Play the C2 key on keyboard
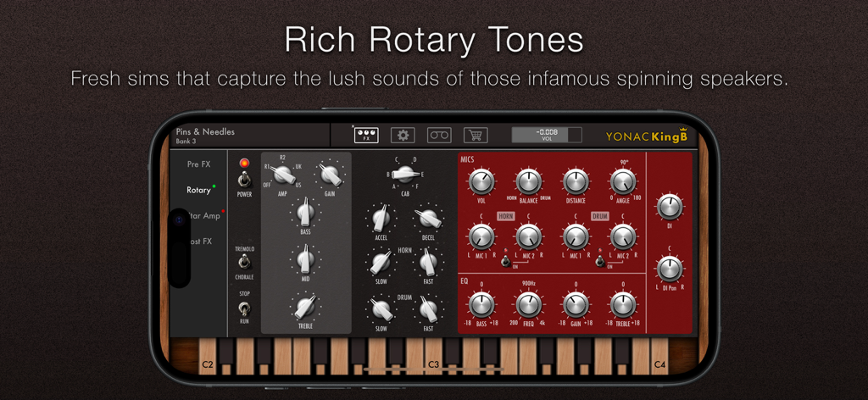 pyautogui.click(x=208, y=356)
